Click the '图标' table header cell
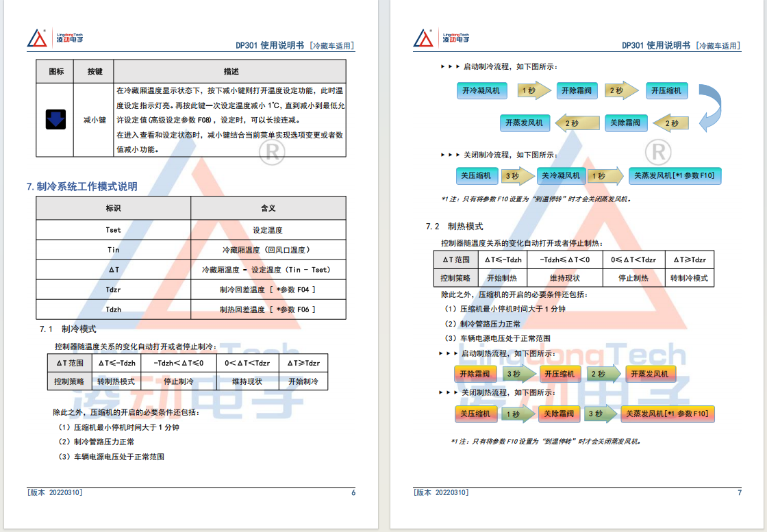 [55, 71]
